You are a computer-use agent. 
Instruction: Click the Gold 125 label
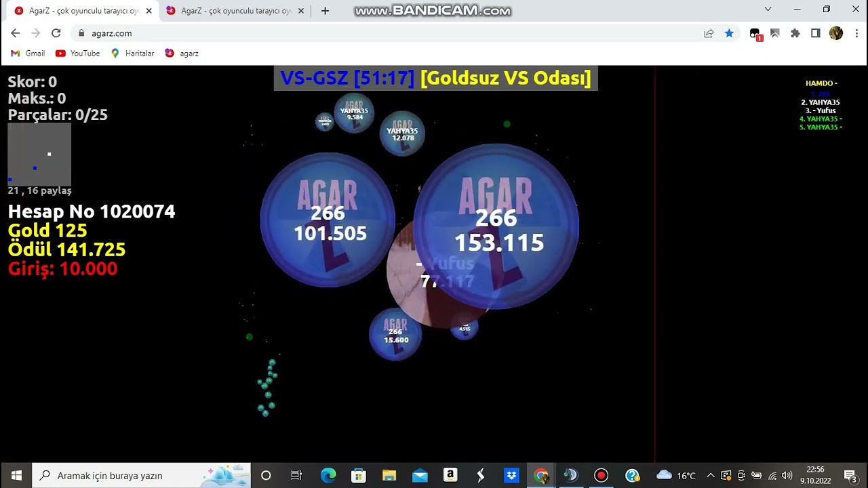47,230
